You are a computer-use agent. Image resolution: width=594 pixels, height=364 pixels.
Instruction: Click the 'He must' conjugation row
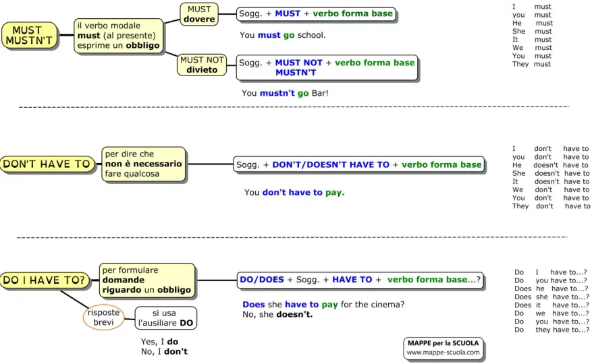click(533, 23)
